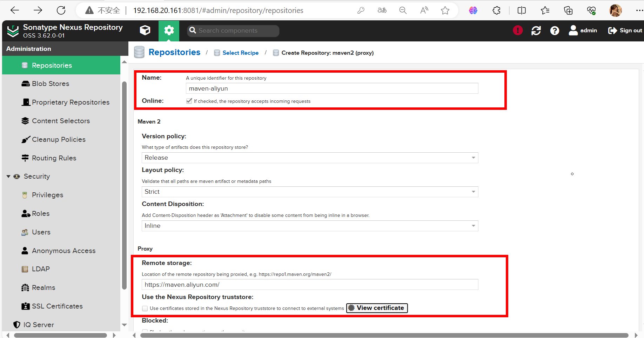This screenshot has height=338, width=644.
Task: Click the Repositories breadcrumb link
Action: (174, 52)
